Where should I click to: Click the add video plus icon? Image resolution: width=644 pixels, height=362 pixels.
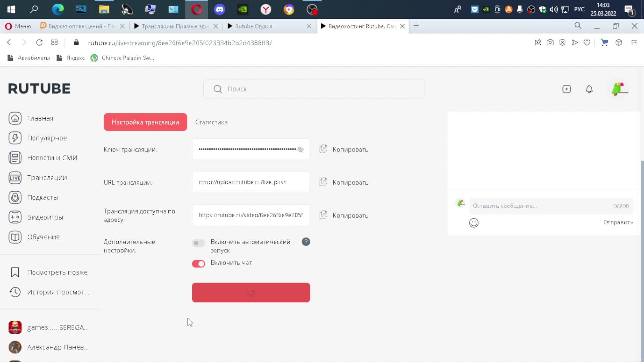[x=567, y=89]
